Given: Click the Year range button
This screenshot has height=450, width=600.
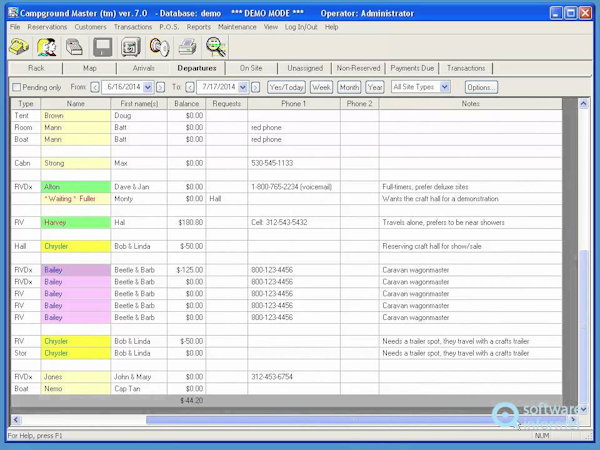Looking at the screenshot, I should coord(375,87).
